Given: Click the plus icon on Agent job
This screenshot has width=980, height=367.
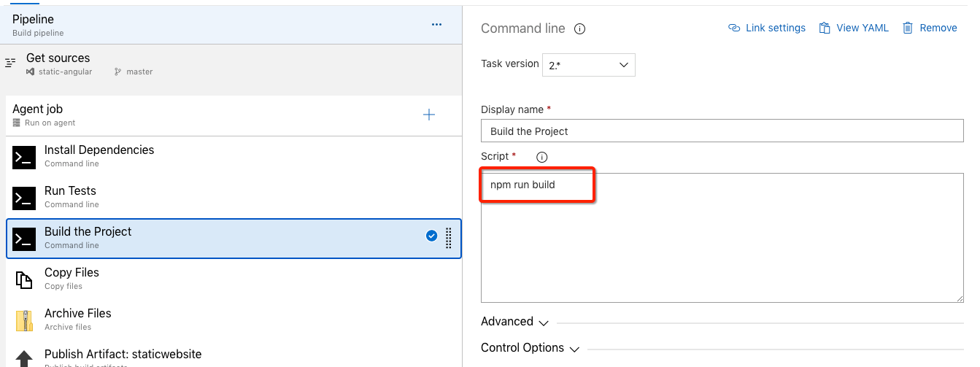Looking at the screenshot, I should (x=429, y=115).
